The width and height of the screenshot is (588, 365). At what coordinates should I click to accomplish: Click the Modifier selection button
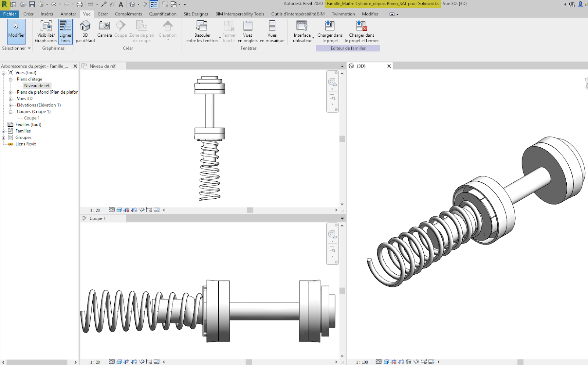click(x=16, y=32)
